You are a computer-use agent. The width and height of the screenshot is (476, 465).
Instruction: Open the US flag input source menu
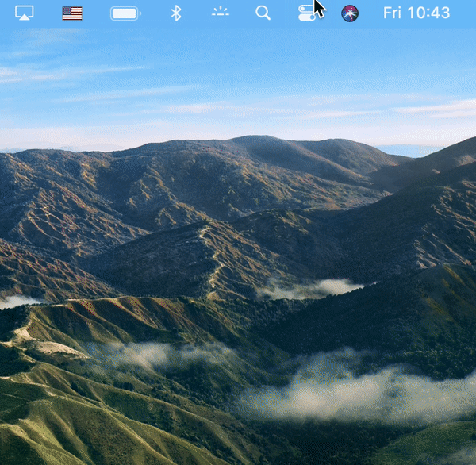click(72, 13)
